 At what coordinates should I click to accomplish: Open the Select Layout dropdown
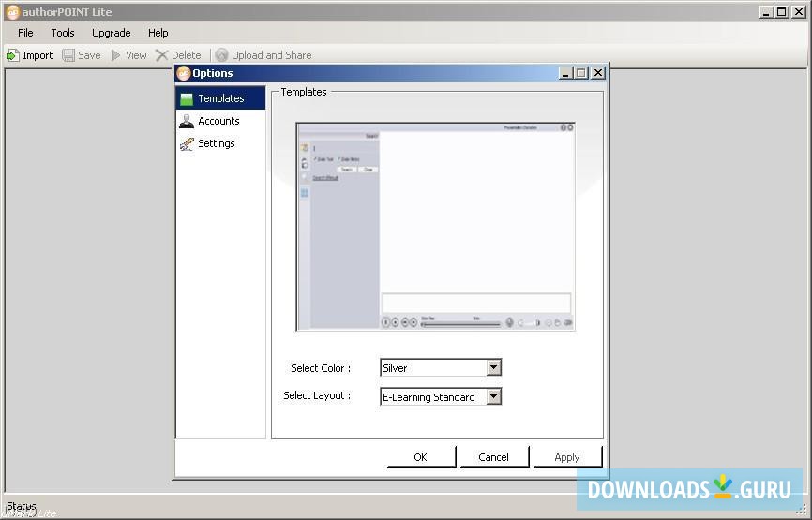[x=494, y=396]
